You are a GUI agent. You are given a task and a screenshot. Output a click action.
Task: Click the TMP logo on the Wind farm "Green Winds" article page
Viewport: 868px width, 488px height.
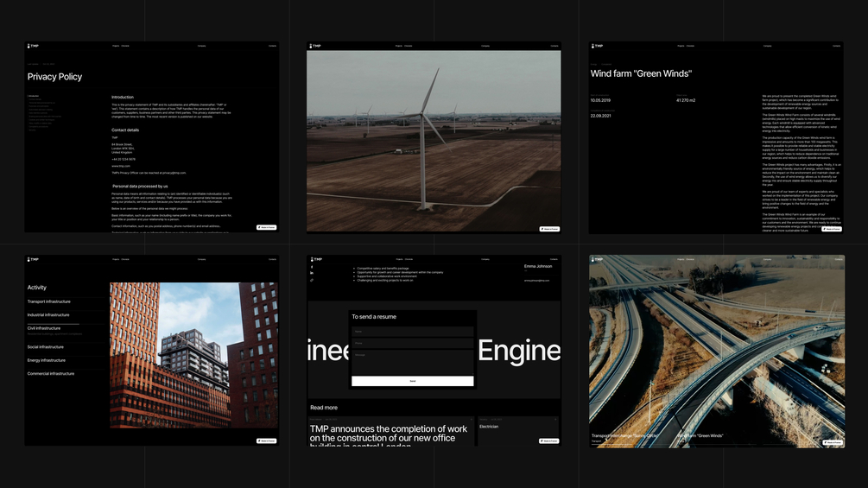(x=598, y=46)
